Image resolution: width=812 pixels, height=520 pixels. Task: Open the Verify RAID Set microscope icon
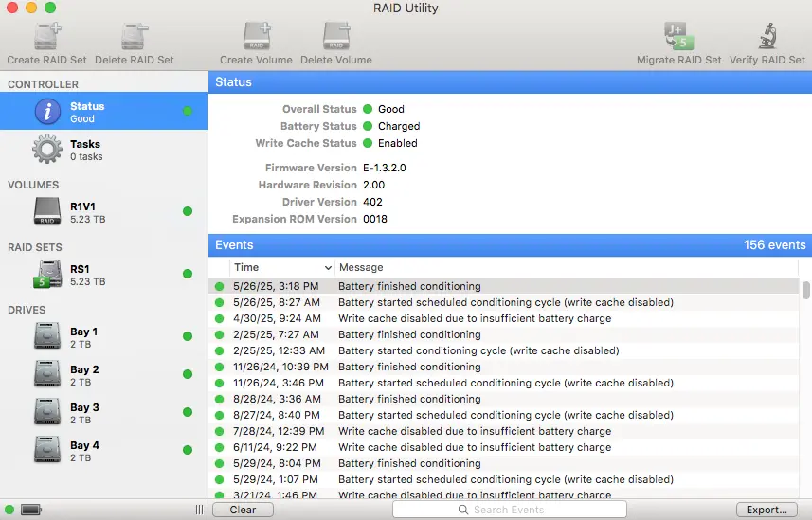768,37
